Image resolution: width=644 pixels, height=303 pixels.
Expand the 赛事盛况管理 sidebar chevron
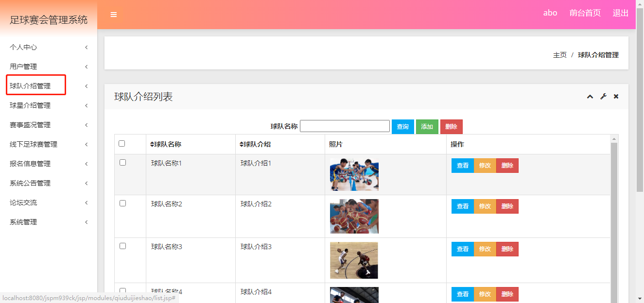tap(86, 125)
